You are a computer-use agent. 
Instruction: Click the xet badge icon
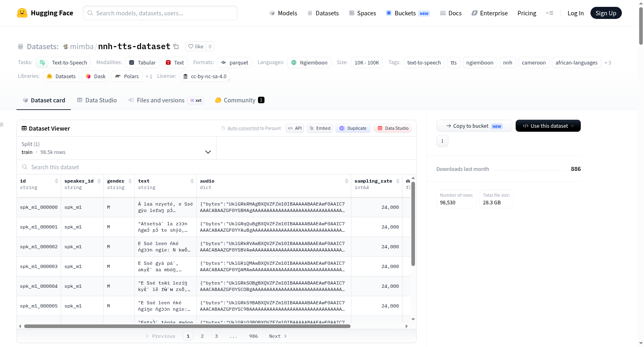pyautogui.click(x=196, y=100)
